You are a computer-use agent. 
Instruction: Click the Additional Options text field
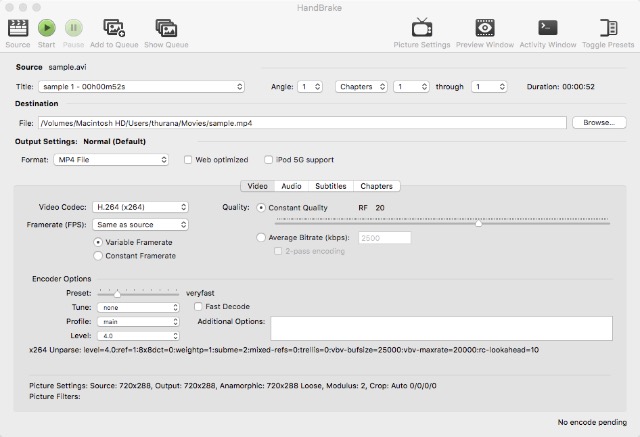441,328
